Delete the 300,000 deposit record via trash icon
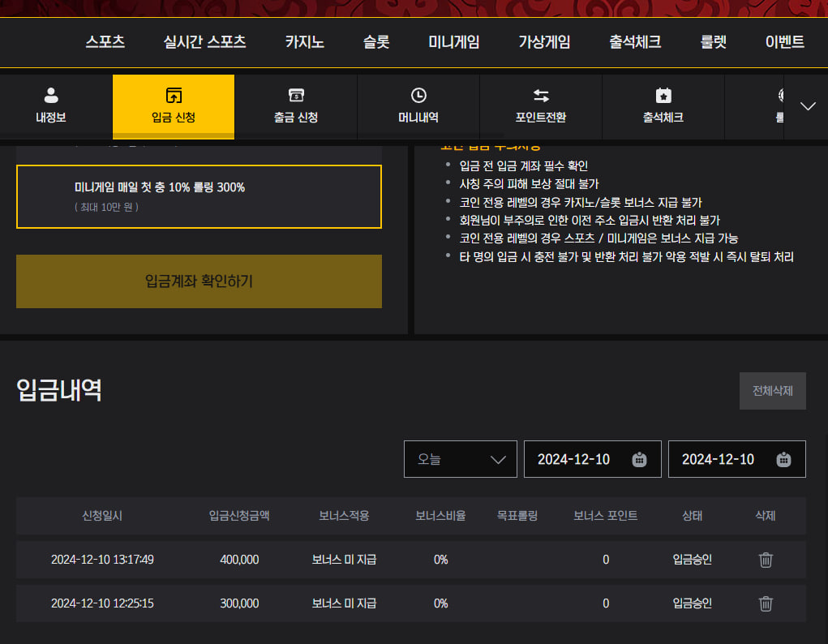 pyautogui.click(x=766, y=603)
